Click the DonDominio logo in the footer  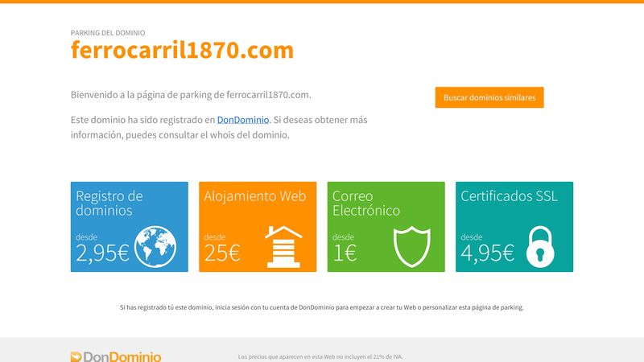[x=116, y=356]
